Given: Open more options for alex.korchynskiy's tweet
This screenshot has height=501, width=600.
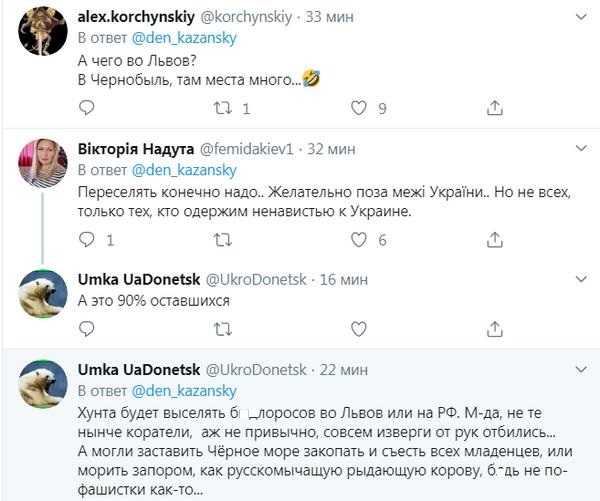Looking at the screenshot, I should tap(581, 17).
